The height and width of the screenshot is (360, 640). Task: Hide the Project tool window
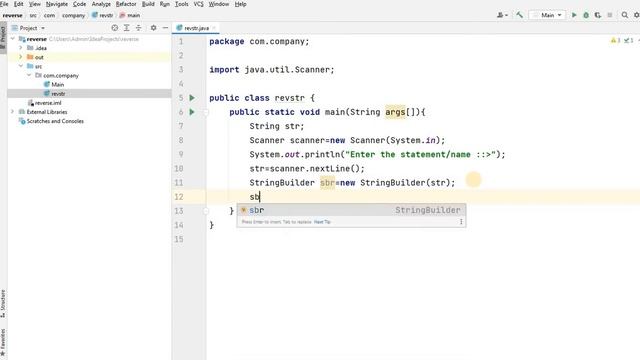click(x=165, y=28)
